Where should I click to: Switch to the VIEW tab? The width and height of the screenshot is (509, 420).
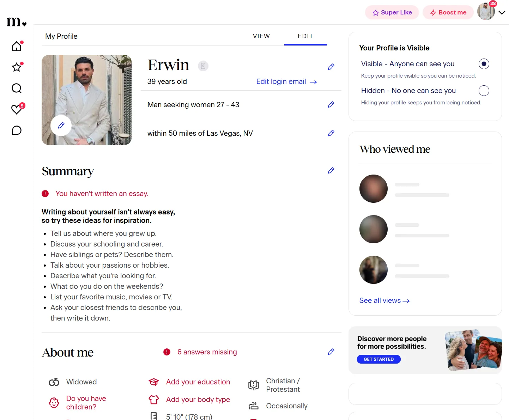pyautogui.click(x=261, y=36)
